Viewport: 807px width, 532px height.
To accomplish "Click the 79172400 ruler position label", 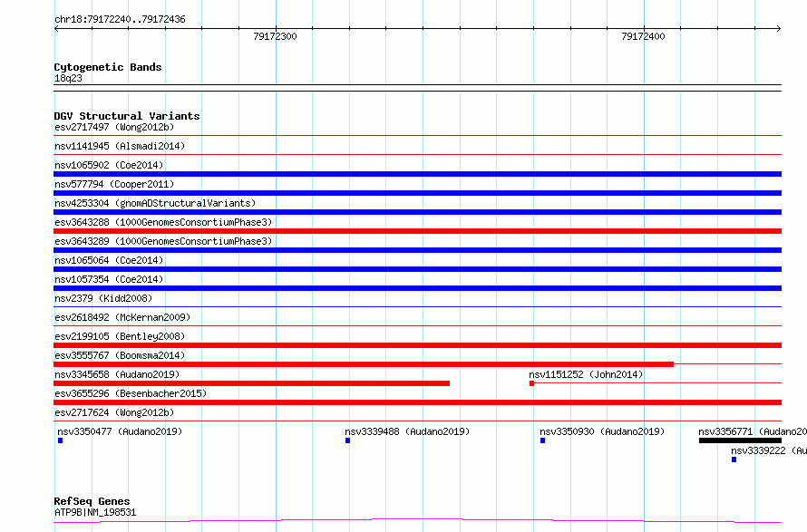I will tap(643, 36).
